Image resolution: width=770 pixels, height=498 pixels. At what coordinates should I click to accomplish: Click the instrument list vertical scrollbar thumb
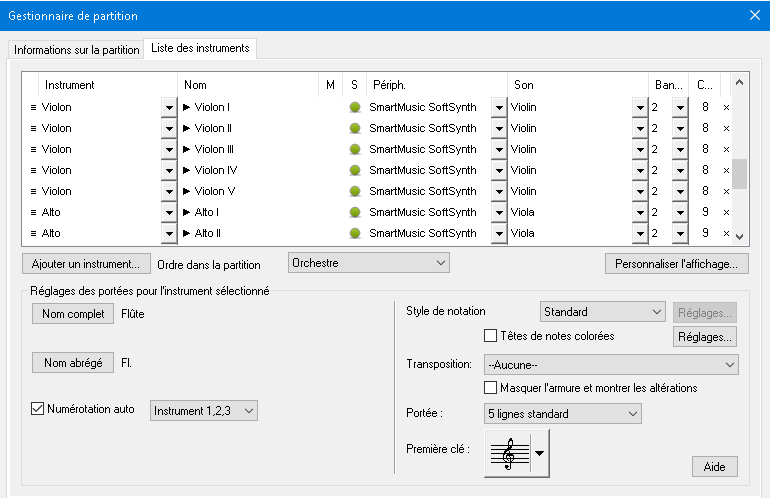(740, 173)
